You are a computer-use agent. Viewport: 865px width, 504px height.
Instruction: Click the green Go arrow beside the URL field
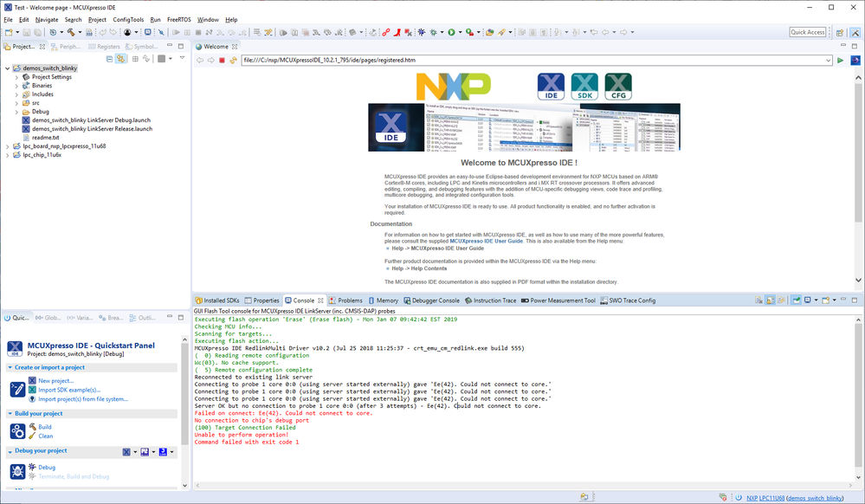click(840, 60)
